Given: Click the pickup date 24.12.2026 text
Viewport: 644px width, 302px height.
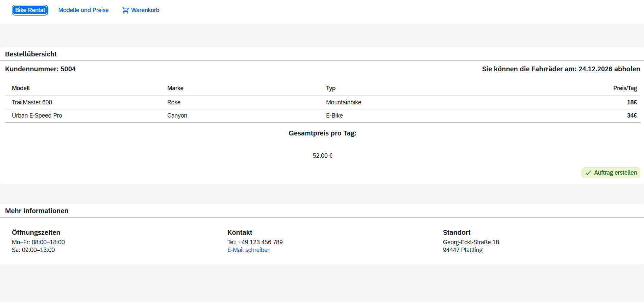Looking at the screenshot, I should pyautogui.click(x=595, y=69).
